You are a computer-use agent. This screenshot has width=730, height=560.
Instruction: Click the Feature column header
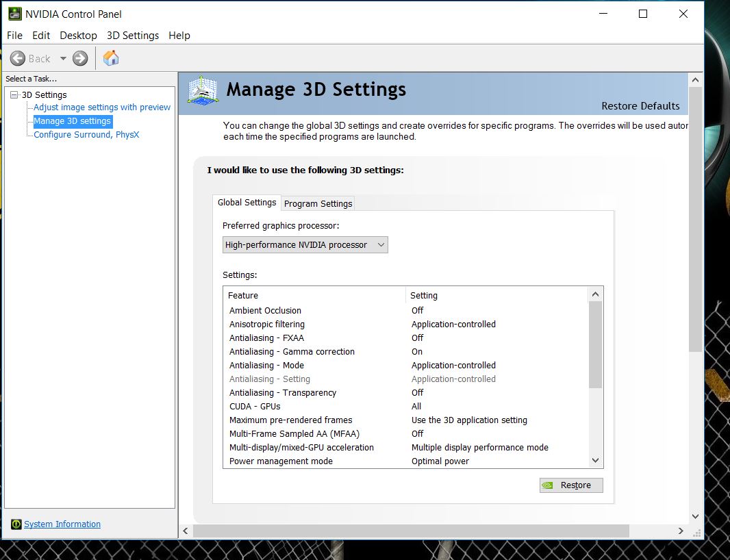tap(315, 296)
